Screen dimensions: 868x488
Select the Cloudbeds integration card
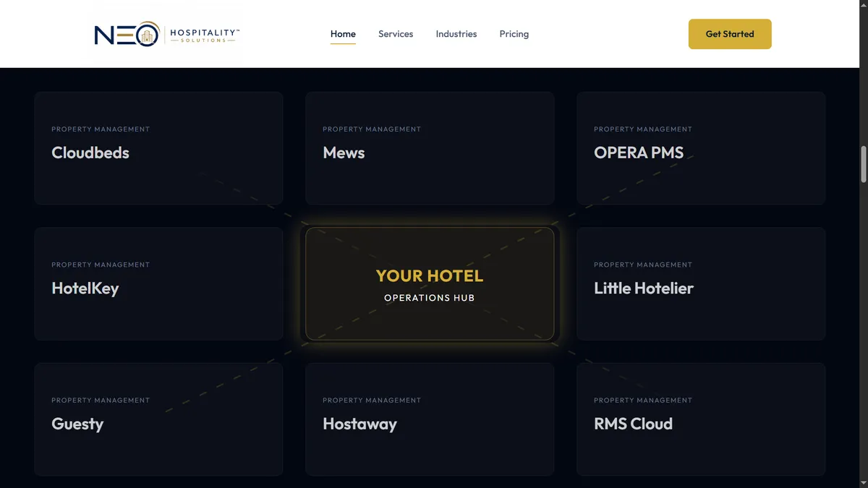coord(158,148)
